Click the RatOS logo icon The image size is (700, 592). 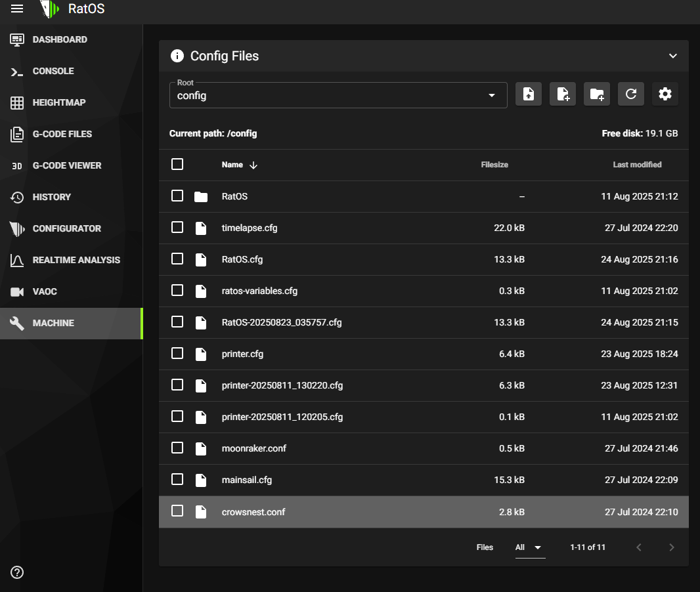tap(49, 9)
